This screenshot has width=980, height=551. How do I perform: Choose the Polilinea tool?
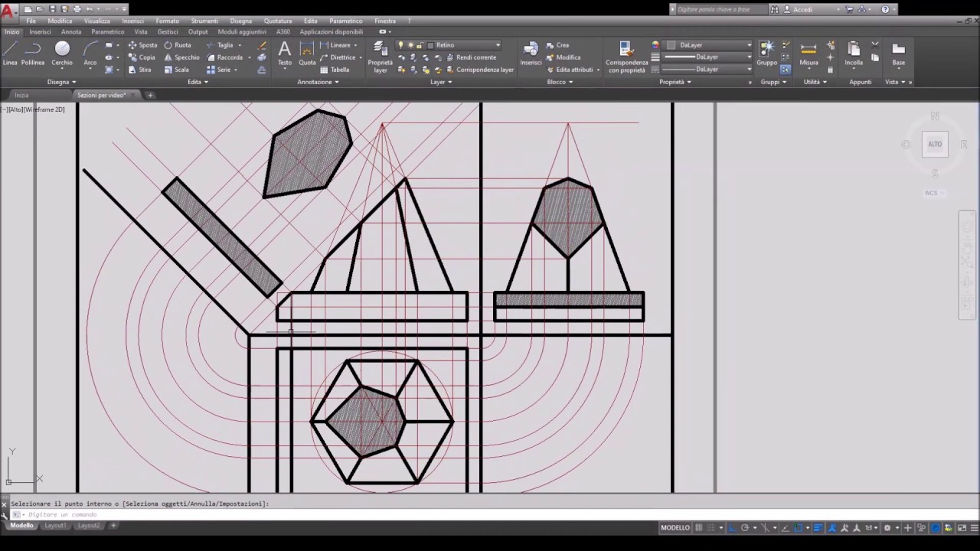click(x=33, y=54)
